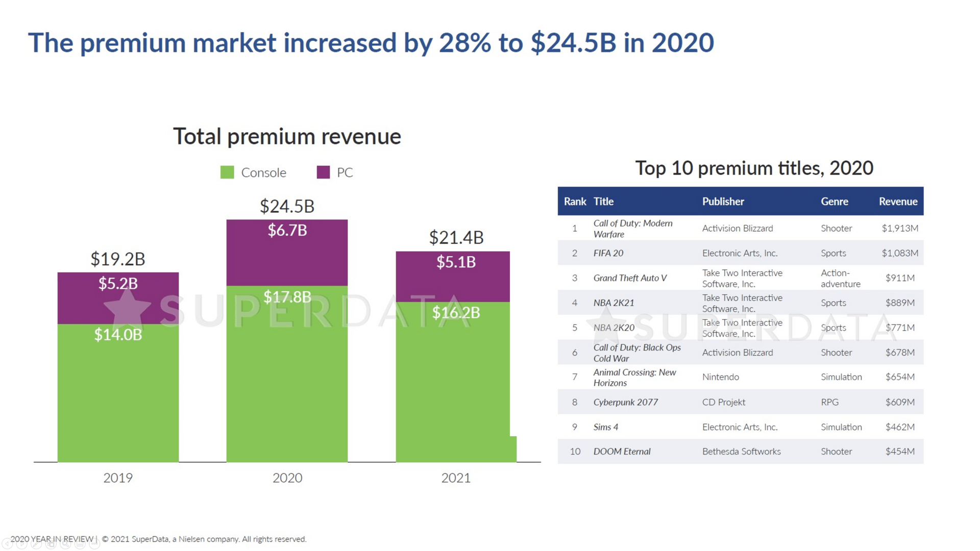Viewport: 980px width, 551px height.
Task: Click the $609M revenue value
Action: pyautogui.click(x=900, y=402)
